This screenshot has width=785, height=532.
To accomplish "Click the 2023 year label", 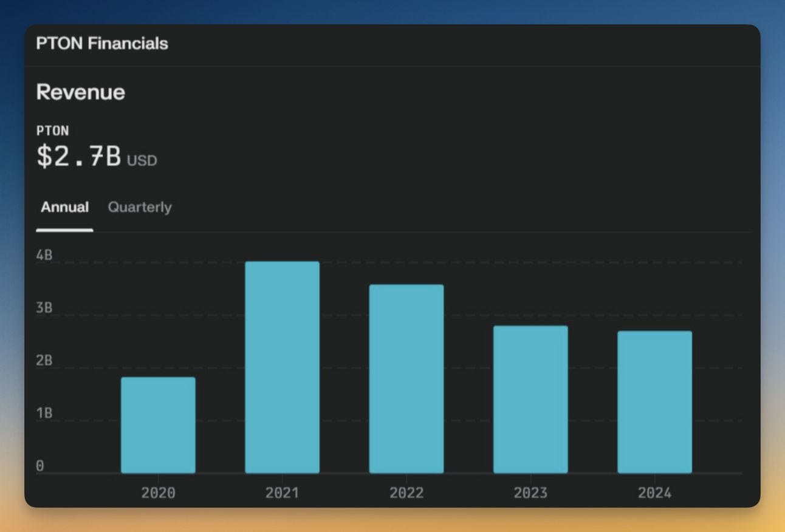I will tap(530, 493).
